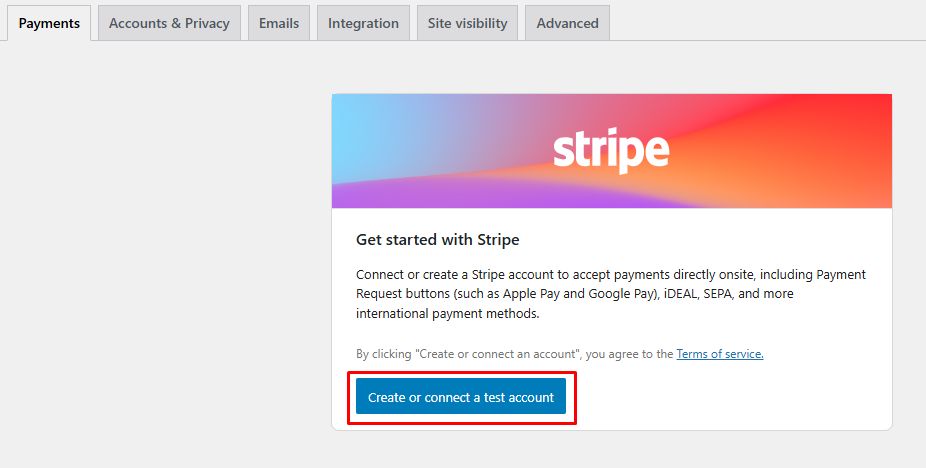Click the Get started with Stripe heading
Image resolution: width=926 pixels, height=468 pixels.
437,240
